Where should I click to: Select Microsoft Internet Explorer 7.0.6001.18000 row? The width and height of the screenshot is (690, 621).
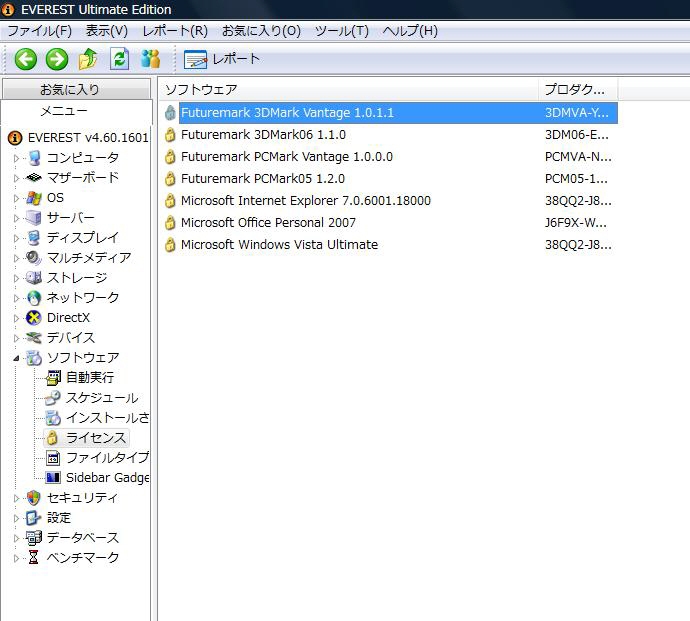pyautogui.click(x=390, y=201)
